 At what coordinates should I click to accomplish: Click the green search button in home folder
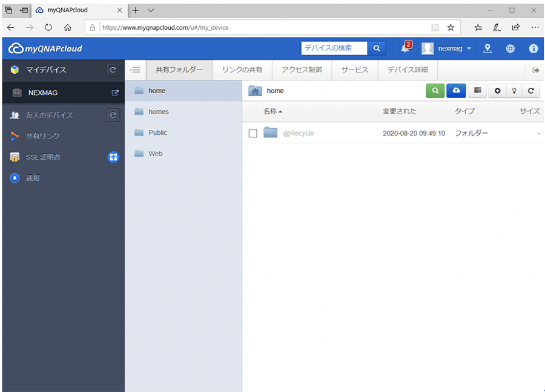point(435,91)
